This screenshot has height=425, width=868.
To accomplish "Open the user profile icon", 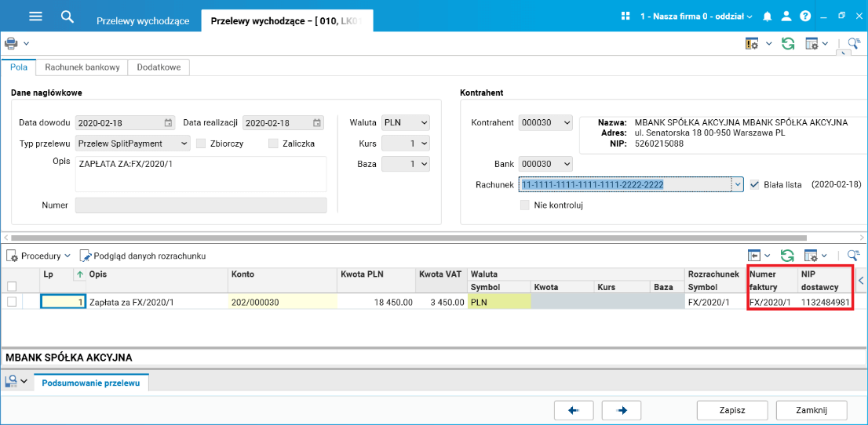I will point(786,16).
